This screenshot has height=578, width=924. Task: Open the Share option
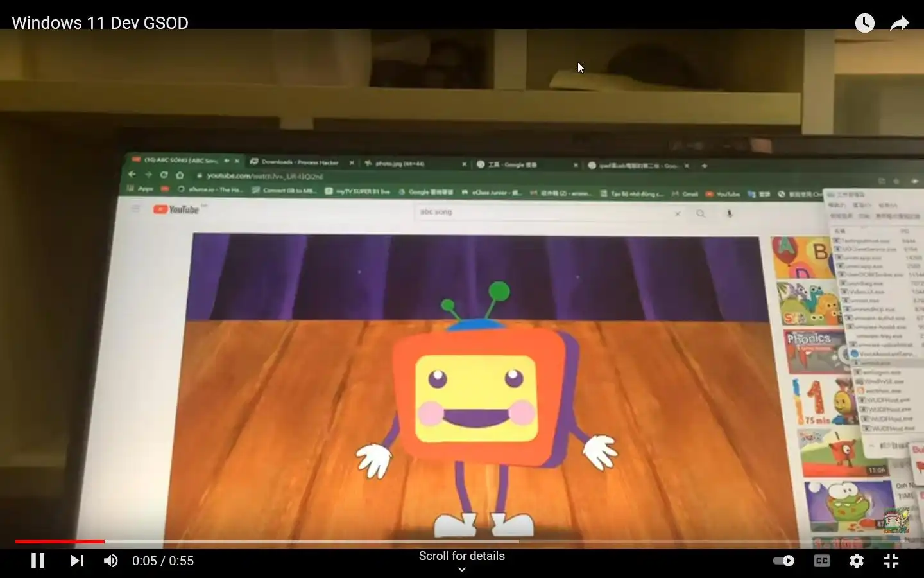coord(900,23)
